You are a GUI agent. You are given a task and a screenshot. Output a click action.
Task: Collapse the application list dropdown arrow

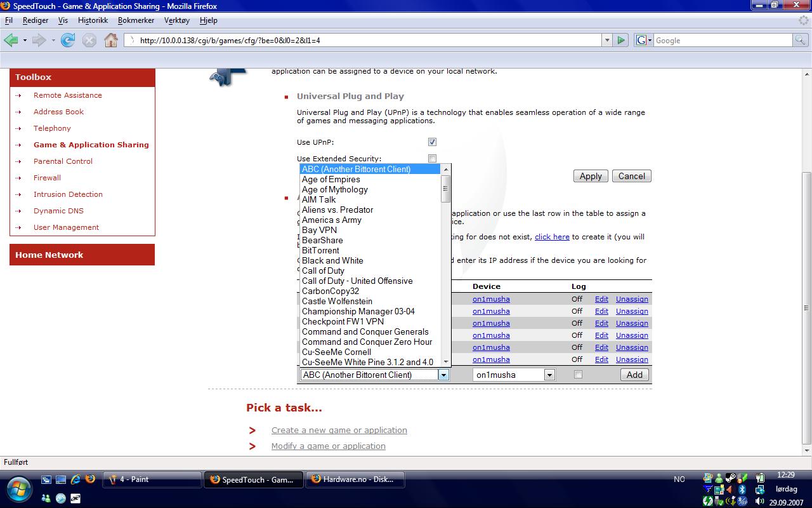(443, 375)
